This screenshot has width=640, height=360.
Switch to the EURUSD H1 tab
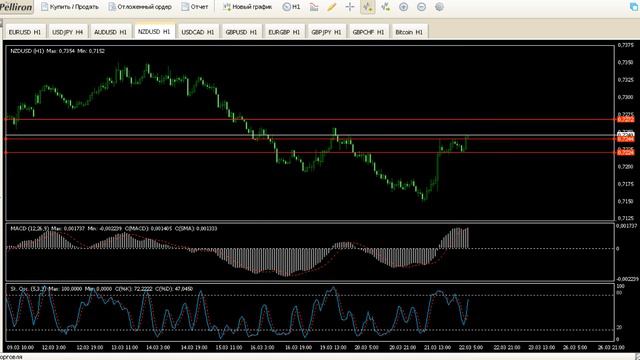click(25, 32)
